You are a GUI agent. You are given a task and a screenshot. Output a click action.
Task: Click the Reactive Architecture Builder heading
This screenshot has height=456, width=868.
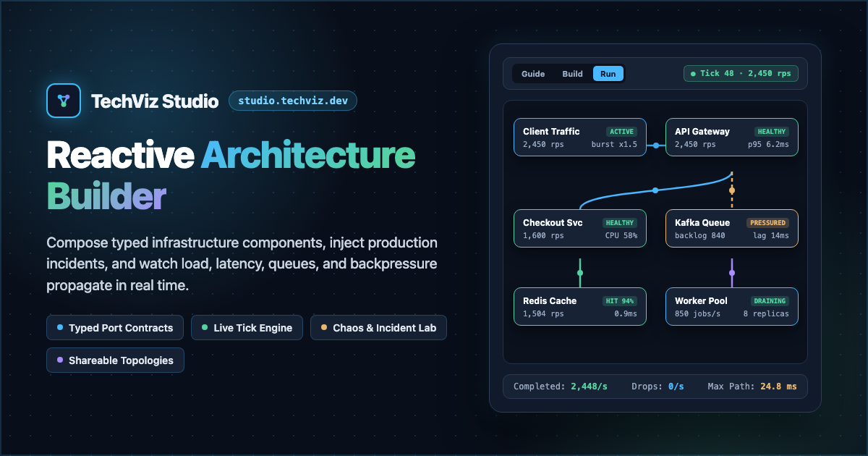[231, 174]
